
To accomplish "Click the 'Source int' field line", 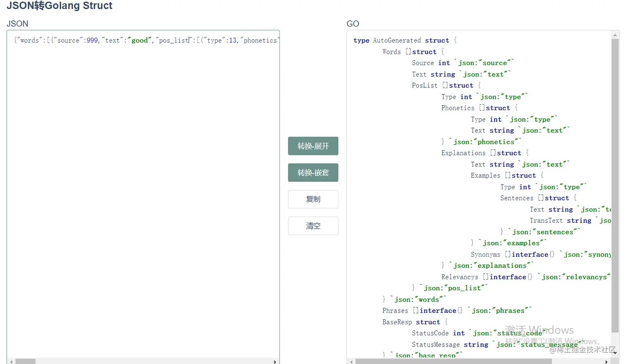I will click(463, 63).
